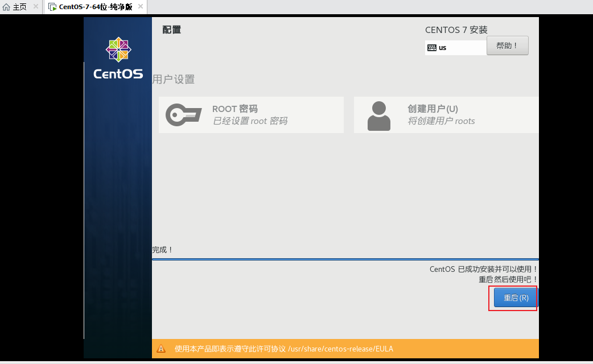593x364 pixels.
Task: Select the ROOT 密码 label
Action: click(235, 109)
